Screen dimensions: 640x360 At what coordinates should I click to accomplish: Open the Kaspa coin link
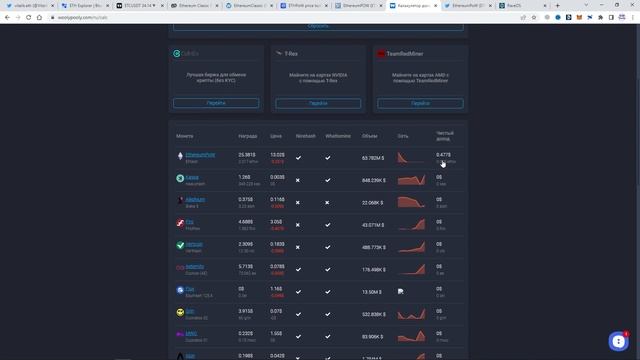[192, 177]
